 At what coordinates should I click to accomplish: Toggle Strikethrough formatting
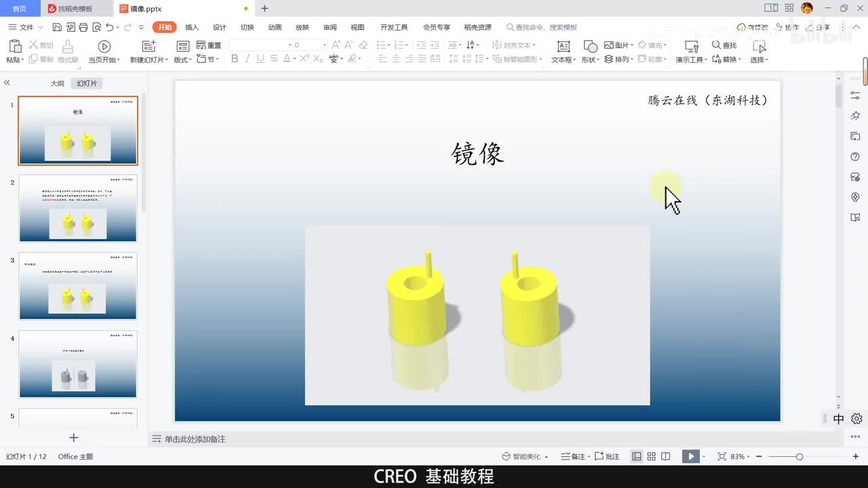[273, 59]
